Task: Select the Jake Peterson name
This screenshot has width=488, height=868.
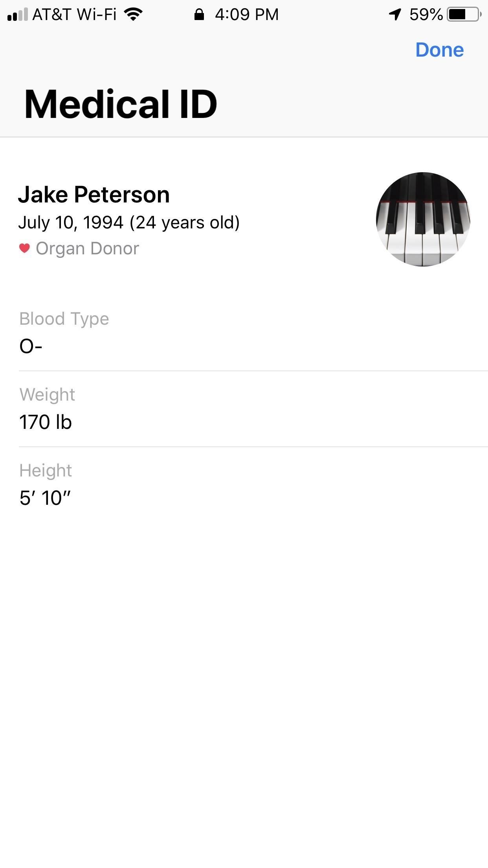Action: pos(94,195)
